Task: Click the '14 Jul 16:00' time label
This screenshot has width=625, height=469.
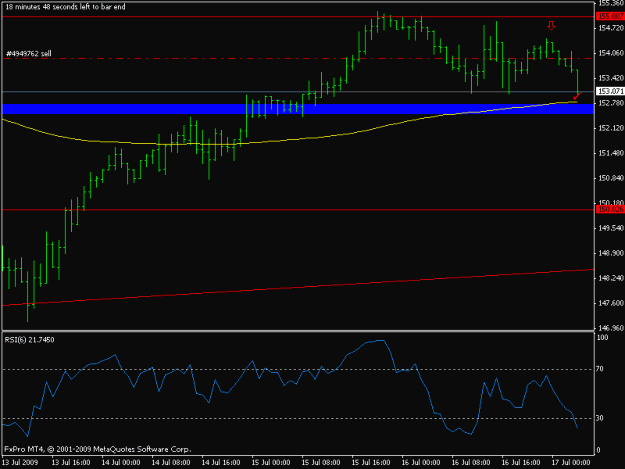Action: coord(221,462)
